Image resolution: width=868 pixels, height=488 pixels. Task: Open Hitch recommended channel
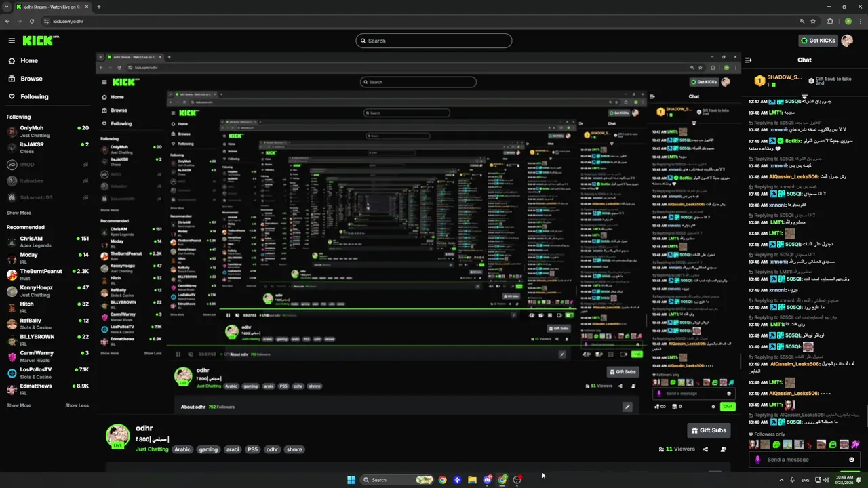pyautogui.click(x=47, y=307)
